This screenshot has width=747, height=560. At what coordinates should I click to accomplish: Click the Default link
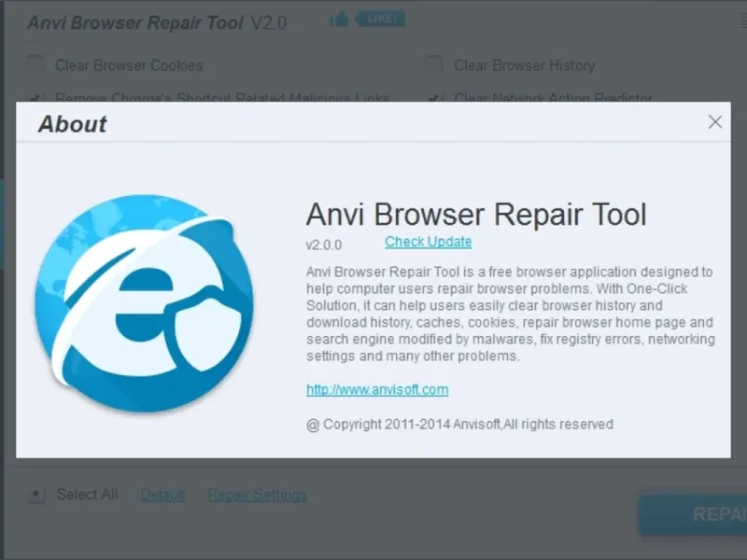coord(162,495)
